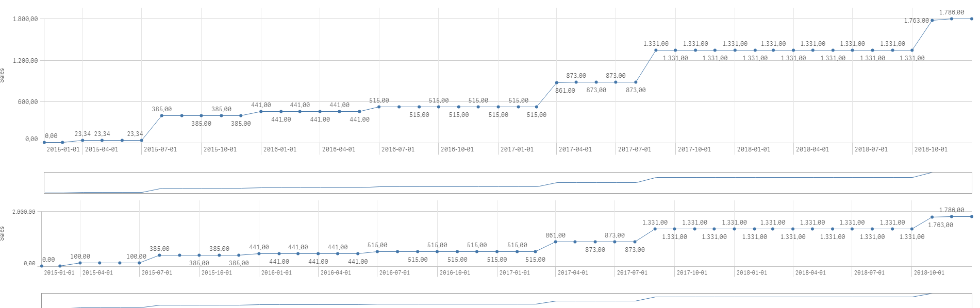980x308 pixels.
Task: Click 2017-07-01 on lower chart x-axis
Action: pos(632,272)
